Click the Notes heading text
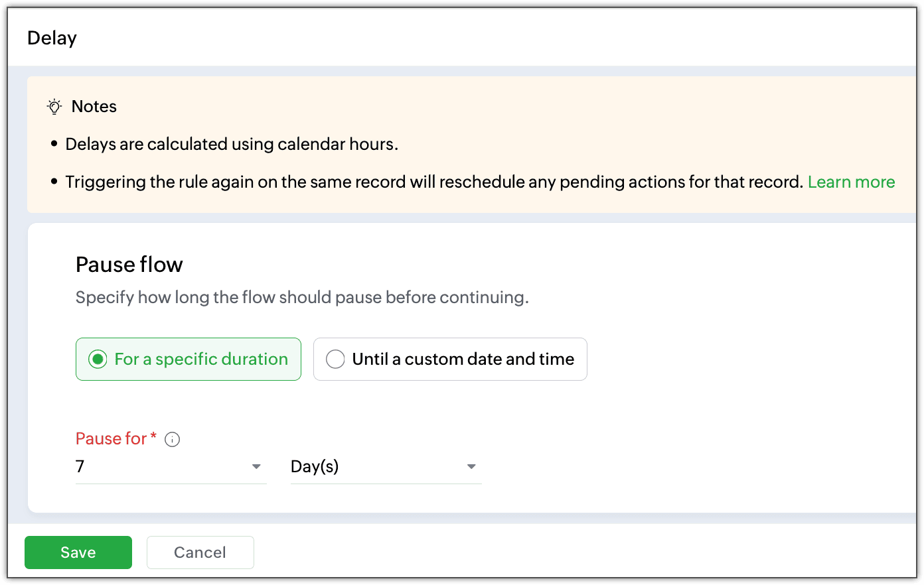 coord(94,106)
